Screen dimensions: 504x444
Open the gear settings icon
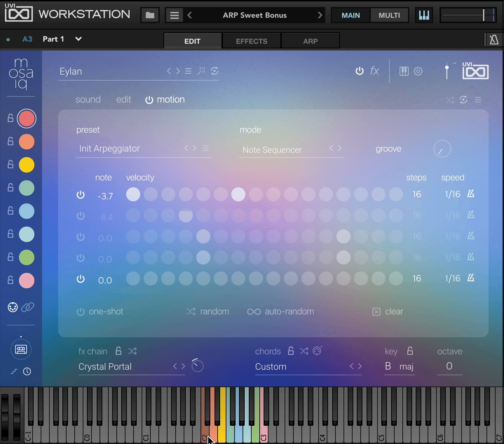418,71
